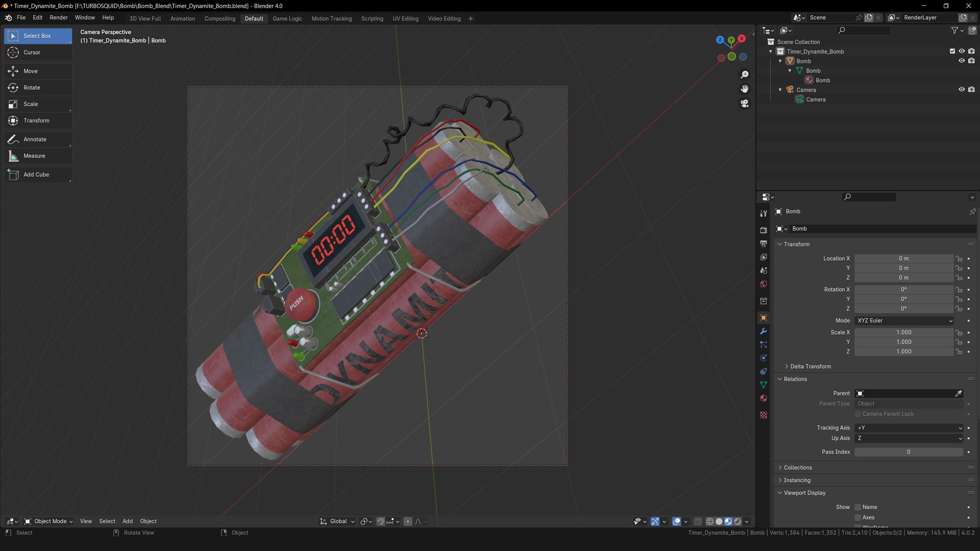This screenshot has width=980, height=551.
Task: Click the viewport pan hand icon
Action: (x=745, y=89)
